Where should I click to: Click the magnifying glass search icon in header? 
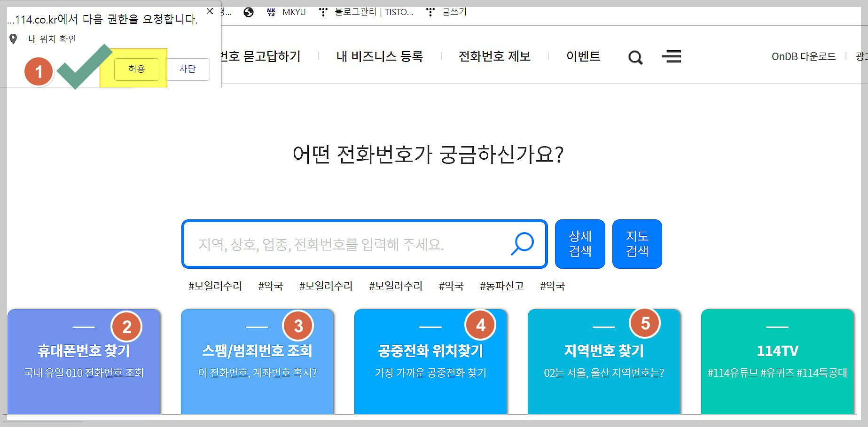point(635,57)
